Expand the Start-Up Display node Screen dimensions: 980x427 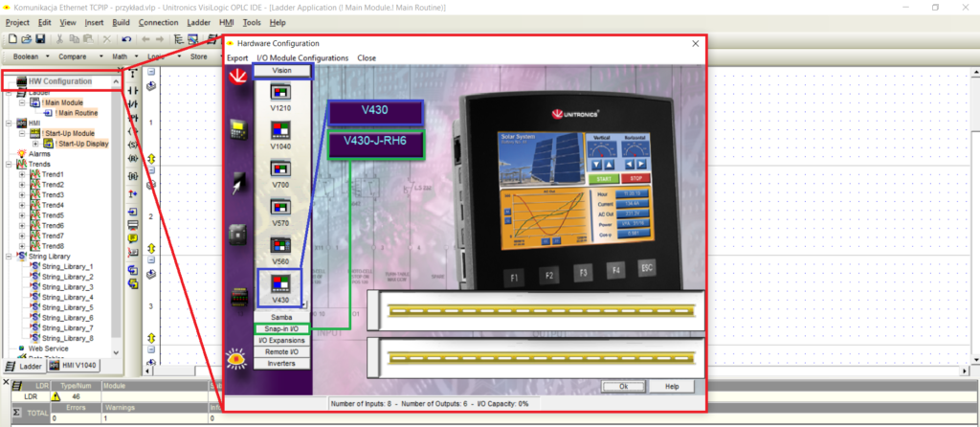[35, 144]
